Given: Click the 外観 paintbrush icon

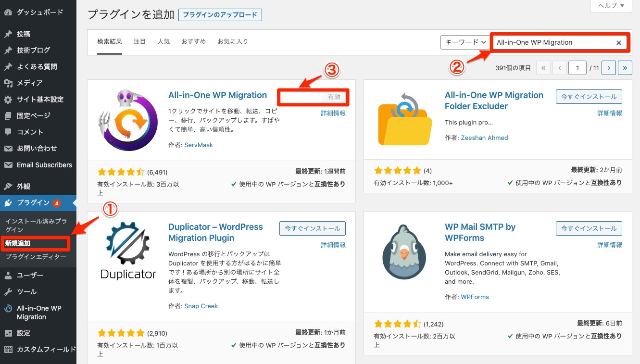Looking at the screenshot, I should 8,187.
